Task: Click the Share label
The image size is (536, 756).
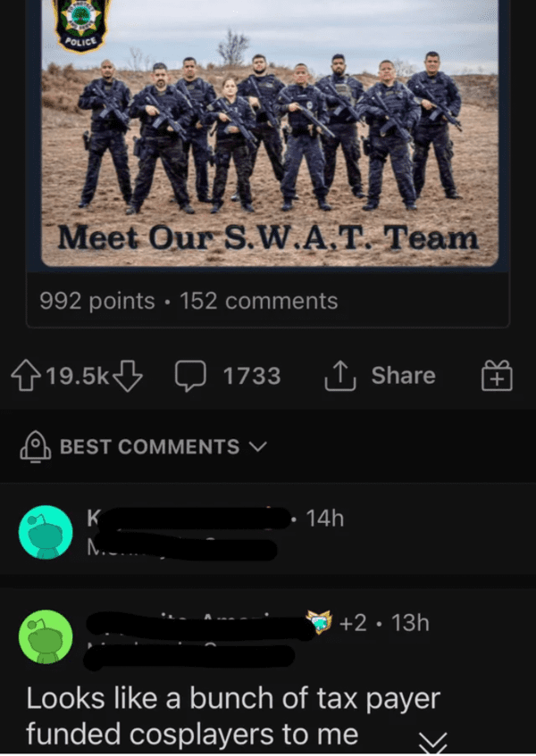Action: coord(403,375)
